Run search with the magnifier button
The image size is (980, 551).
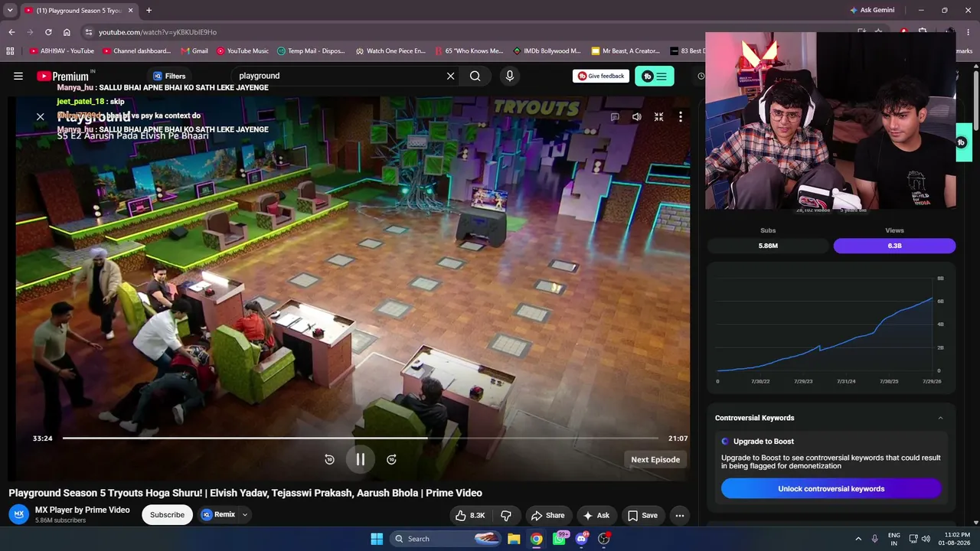(475, 76)
